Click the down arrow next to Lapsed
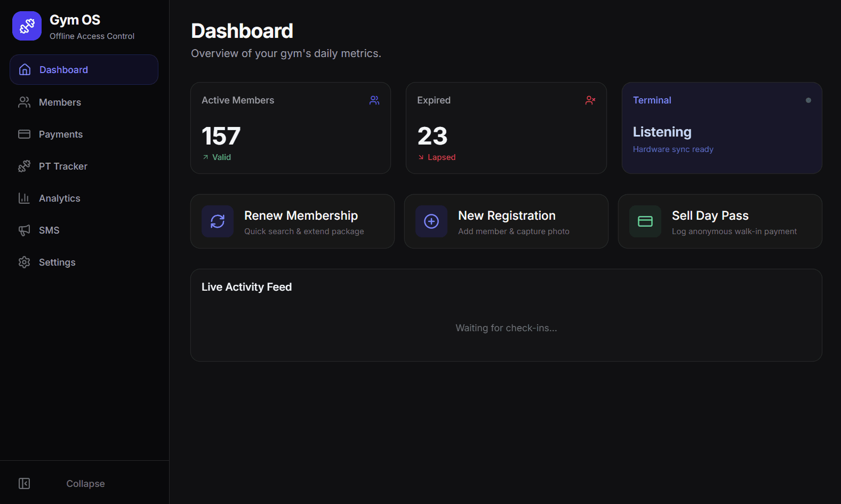Viewport: 841px width, 504px height. pos(421,157)
